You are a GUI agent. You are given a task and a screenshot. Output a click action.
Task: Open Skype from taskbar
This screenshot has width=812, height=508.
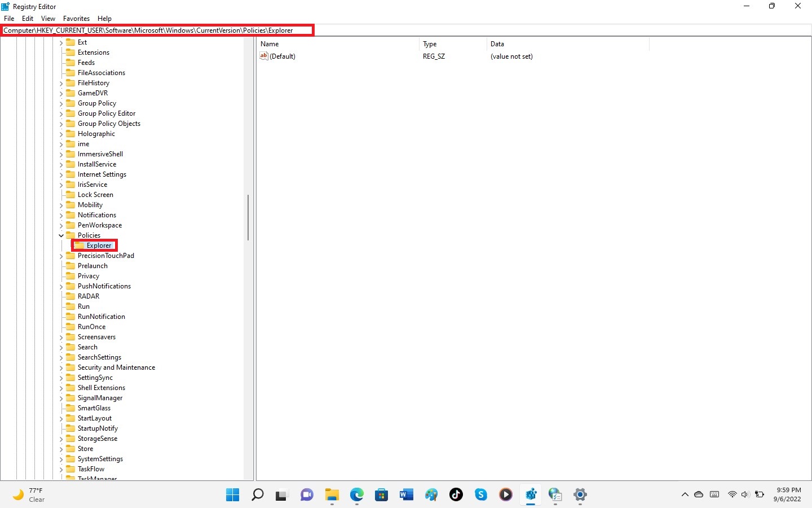[480, 495]
